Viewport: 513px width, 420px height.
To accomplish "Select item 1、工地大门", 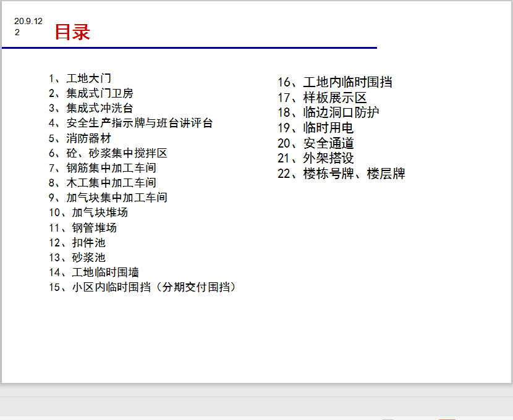I will point(80,78).
